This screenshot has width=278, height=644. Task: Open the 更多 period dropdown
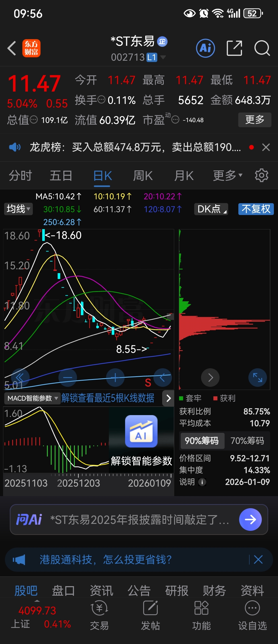pyautogui.click(x=228, y=175)
